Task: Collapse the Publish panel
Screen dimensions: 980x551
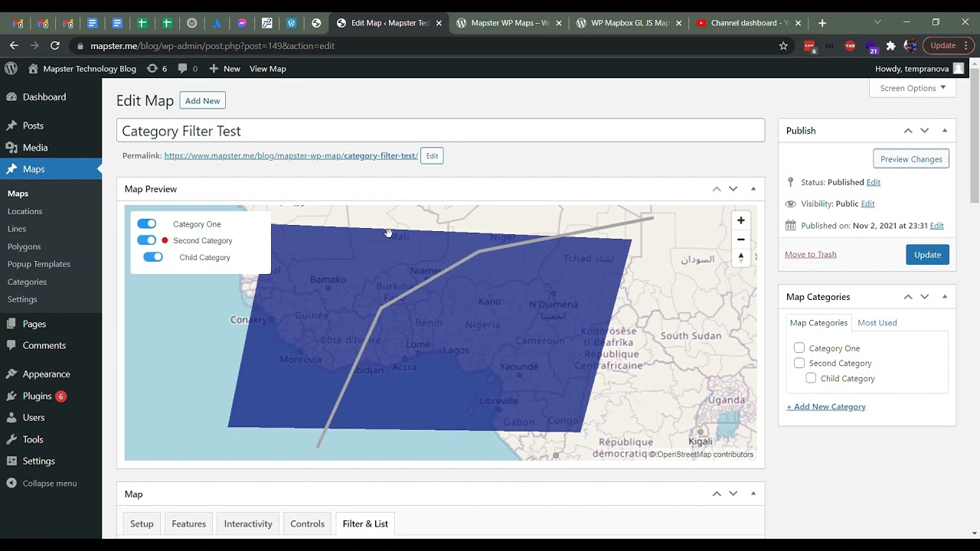Action: pos(945,131)
